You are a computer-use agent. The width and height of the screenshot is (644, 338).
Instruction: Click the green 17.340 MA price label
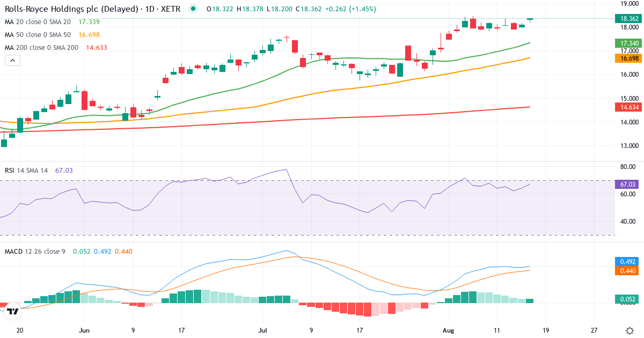point(627,43)
